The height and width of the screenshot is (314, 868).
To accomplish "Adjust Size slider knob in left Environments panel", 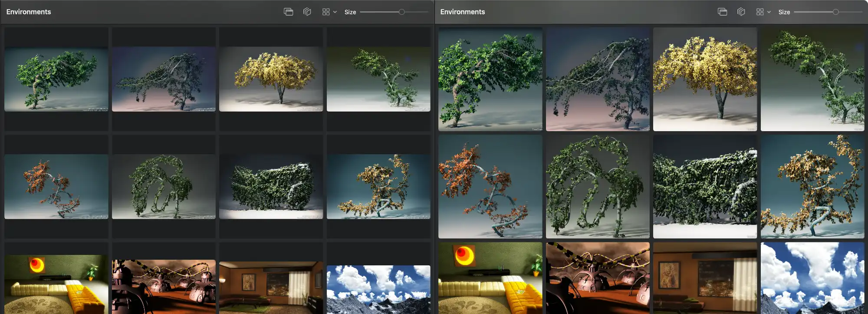I will click(x=402, y=12).
